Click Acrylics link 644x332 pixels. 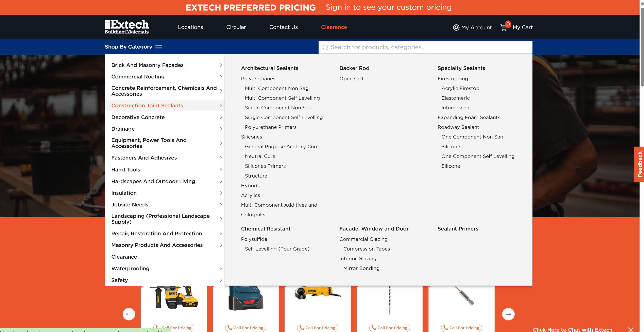(250, 195)
